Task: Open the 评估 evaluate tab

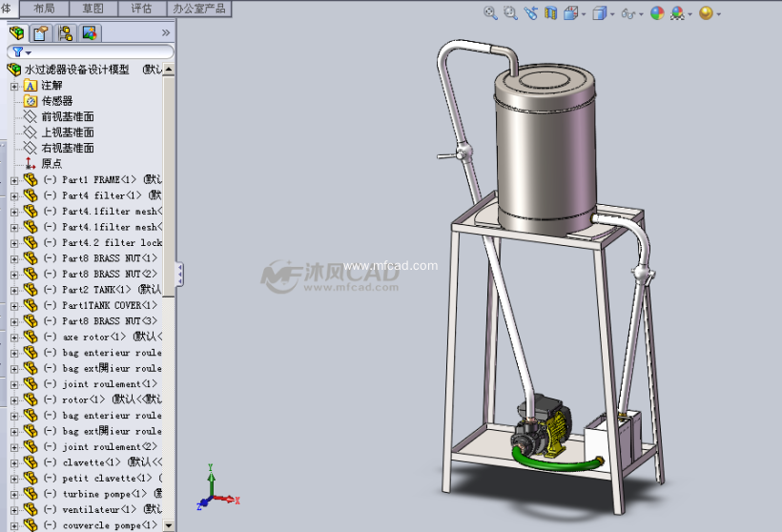Action: pos(140,8)
